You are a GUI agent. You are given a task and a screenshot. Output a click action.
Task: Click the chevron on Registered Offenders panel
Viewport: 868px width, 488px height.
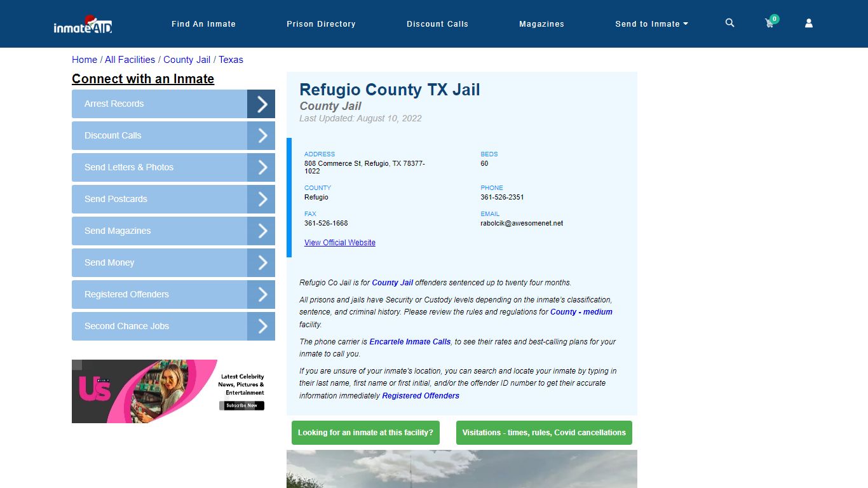click(x=261, y=294)
